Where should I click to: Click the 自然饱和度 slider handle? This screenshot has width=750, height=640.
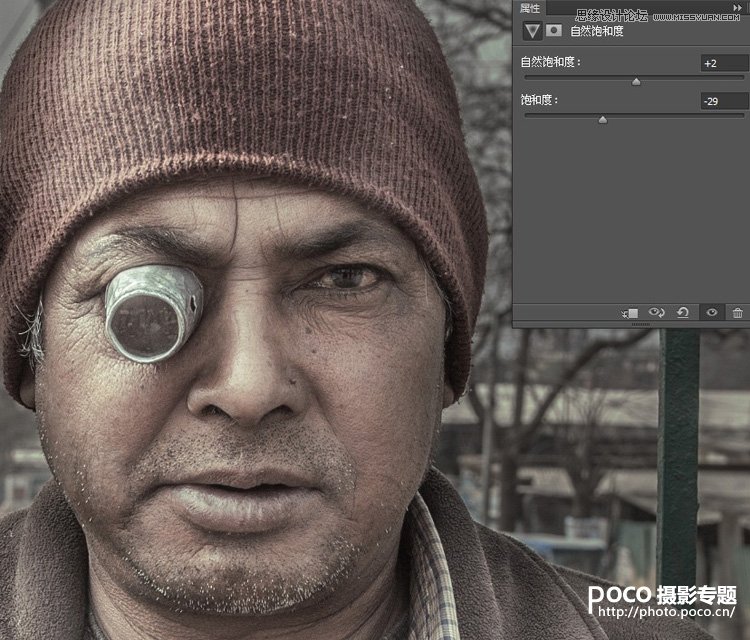(636, 82)
